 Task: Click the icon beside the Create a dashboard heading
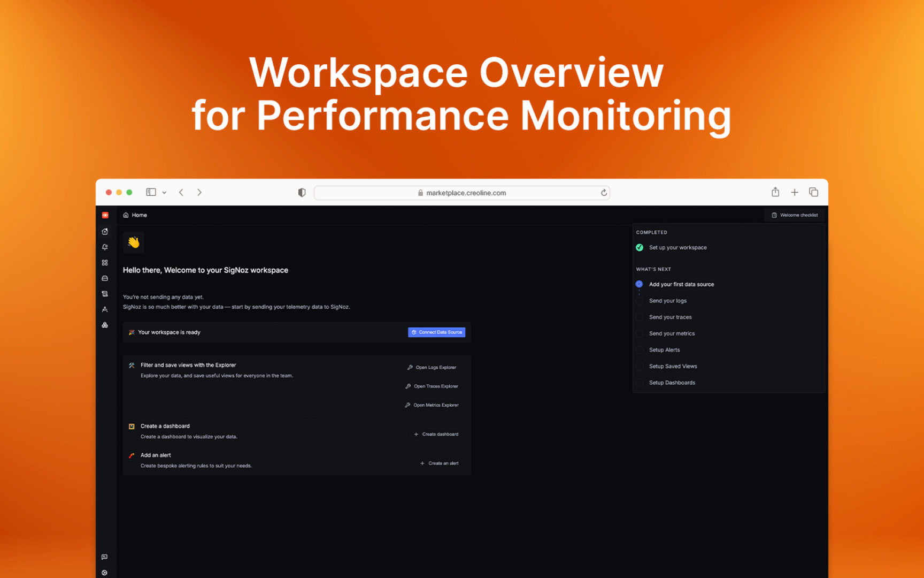tap(132, 427)
